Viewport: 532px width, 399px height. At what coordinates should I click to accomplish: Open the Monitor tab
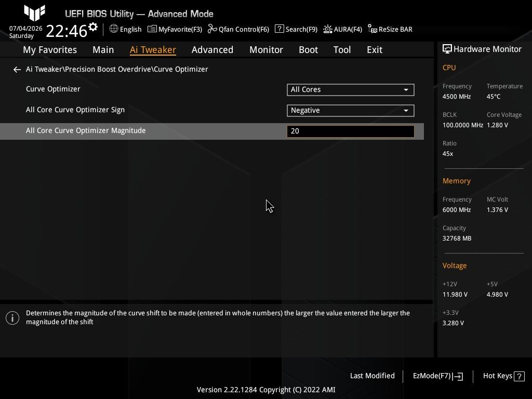click(x=266, y=50)
